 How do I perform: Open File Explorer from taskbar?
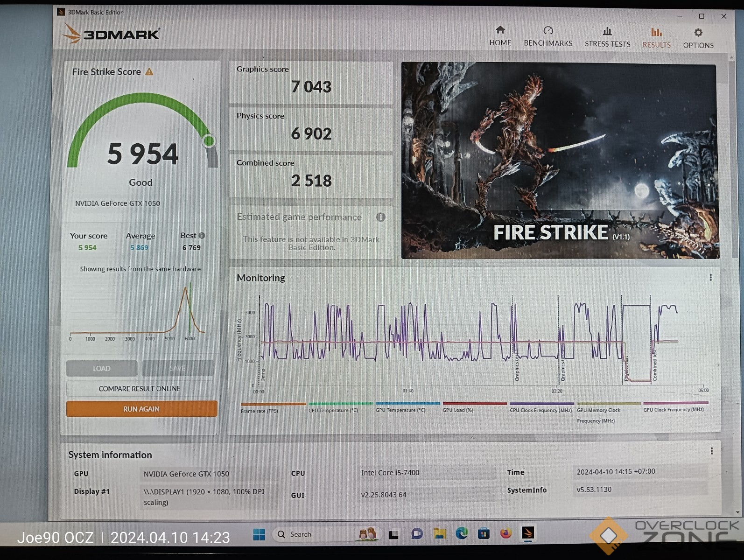(439, 533)
